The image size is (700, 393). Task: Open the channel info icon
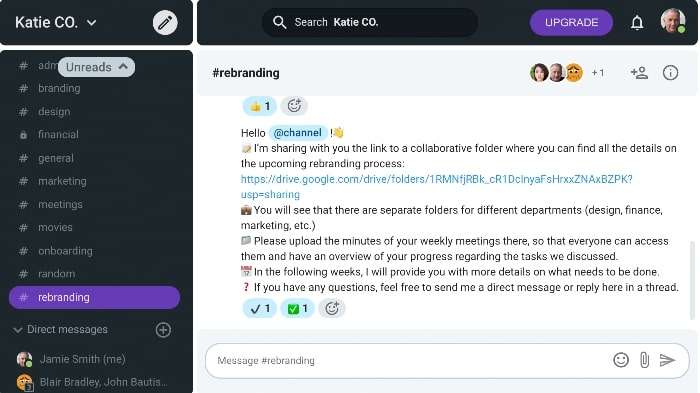pyautogui.click(x=670, y=72)
